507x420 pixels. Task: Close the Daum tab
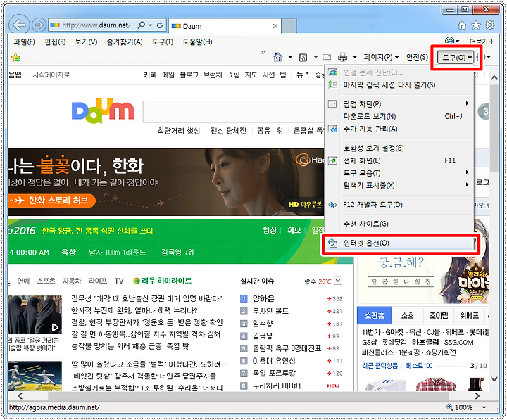coord(275,26)
